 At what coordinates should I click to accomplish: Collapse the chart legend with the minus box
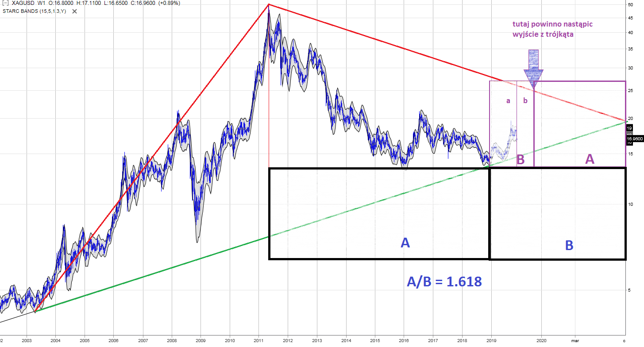point(5,3)
